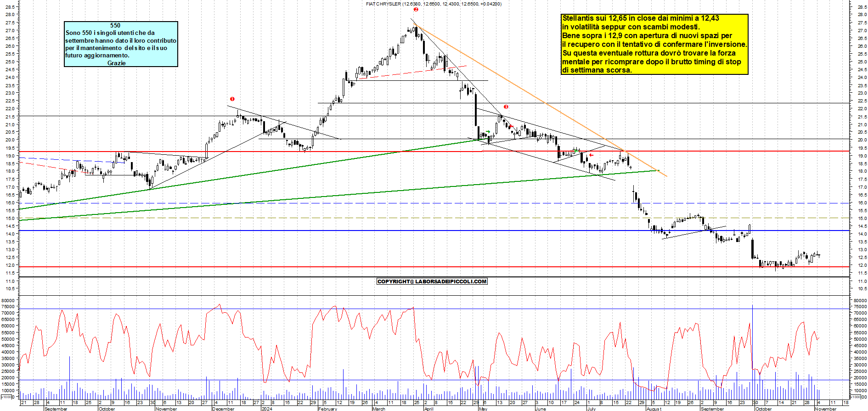Viewport: 868px width, 411px height.
Task: Click 'mentale per ricomprare dopo' line
Action: point(652,62)
